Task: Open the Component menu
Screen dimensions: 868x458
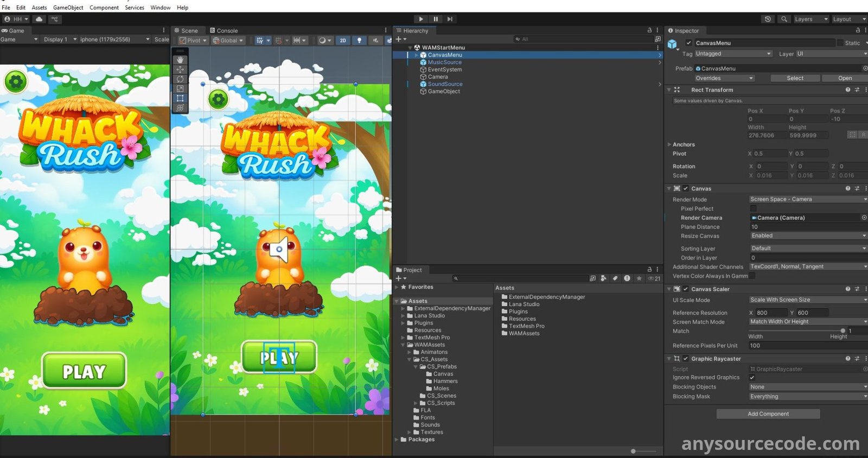Action: [104, 8]
